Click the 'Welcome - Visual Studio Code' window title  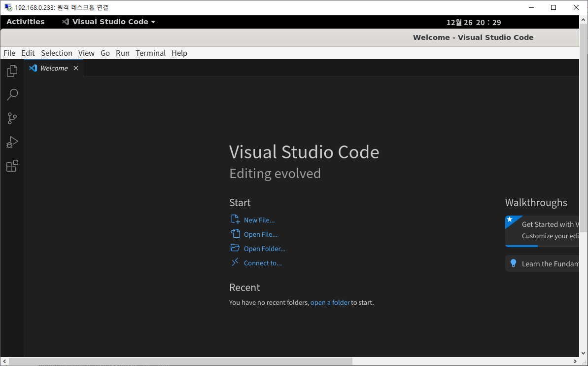click(473, 37)
